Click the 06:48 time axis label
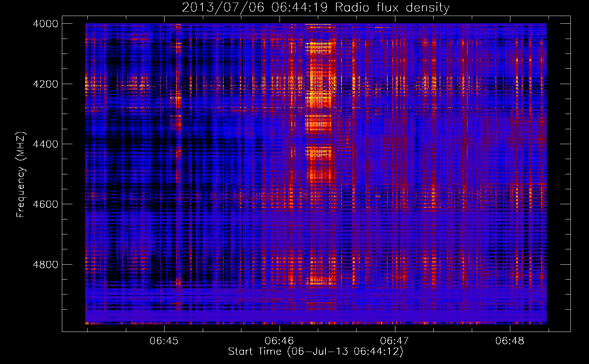The height and width of the screenshot is (364, 589). 510,341
